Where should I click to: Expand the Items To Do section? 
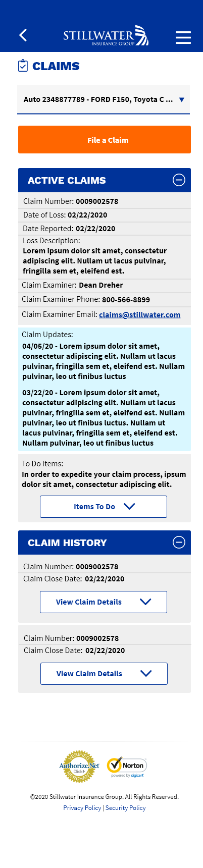point(104,507)
